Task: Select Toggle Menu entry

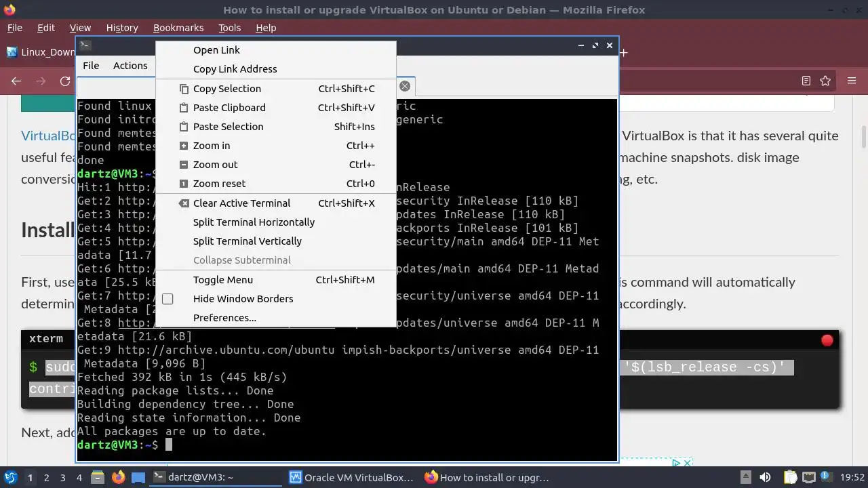Action: (x=275, y=280)
